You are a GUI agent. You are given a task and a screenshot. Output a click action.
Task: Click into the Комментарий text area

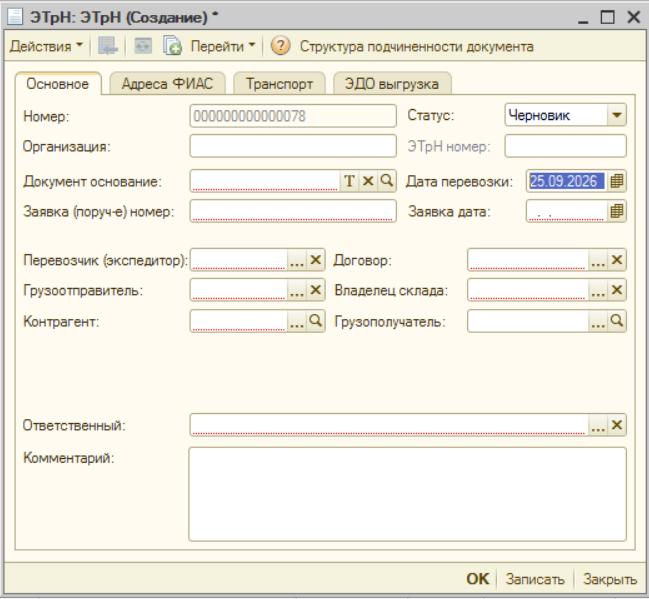407,494
